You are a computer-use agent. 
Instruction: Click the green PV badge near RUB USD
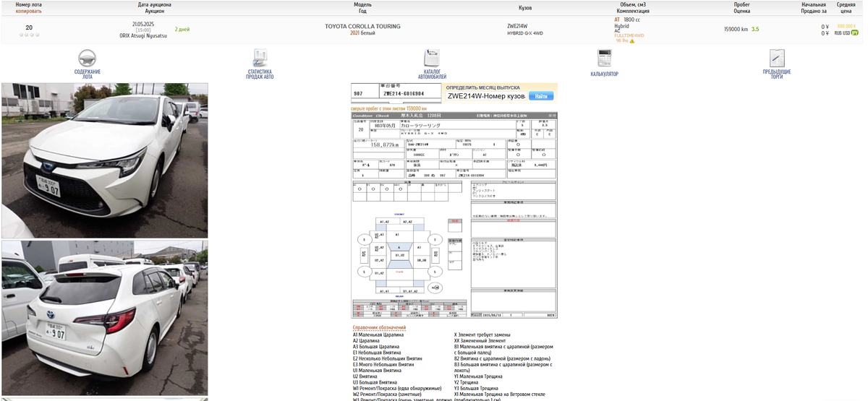click(854, 33)
